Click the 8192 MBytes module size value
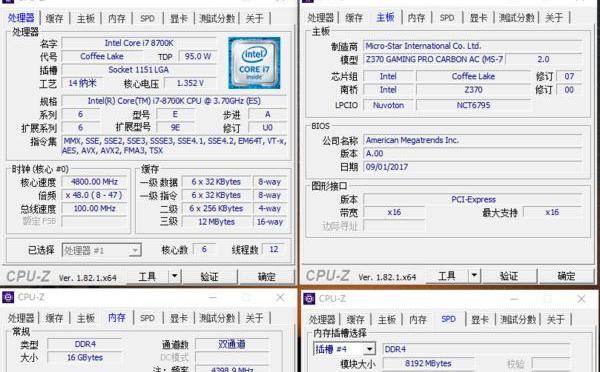Viewport: 600px width, 372px height. tap(428, 363)
